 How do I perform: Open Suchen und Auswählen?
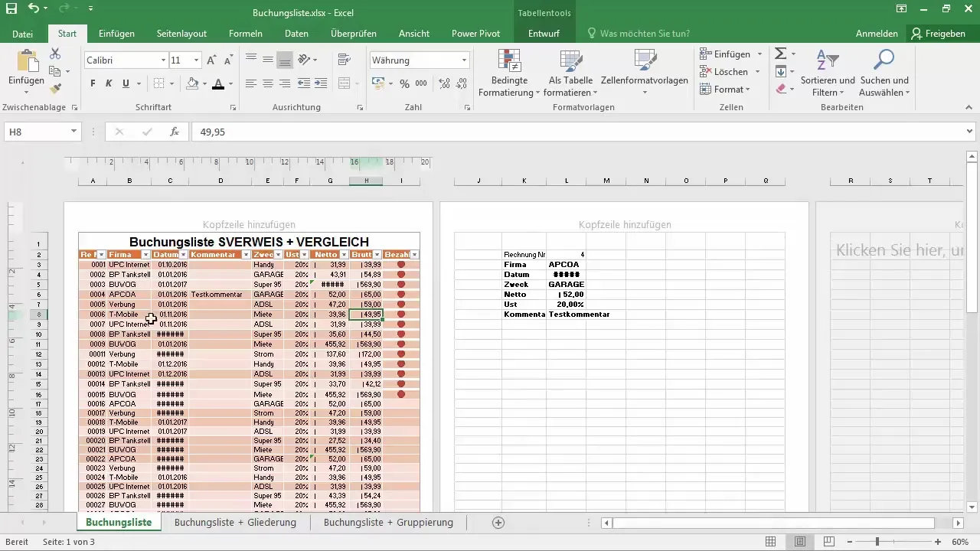coord(884,73)
